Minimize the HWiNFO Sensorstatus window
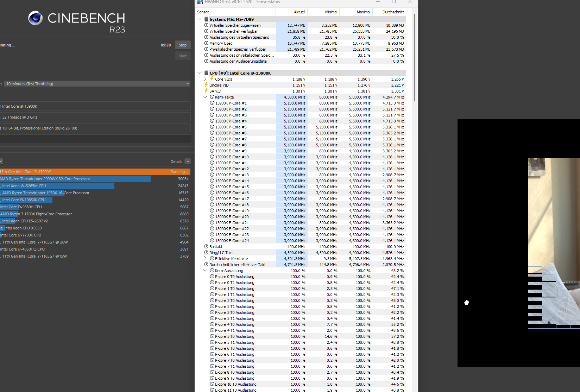580x392 pixels. 378,2
